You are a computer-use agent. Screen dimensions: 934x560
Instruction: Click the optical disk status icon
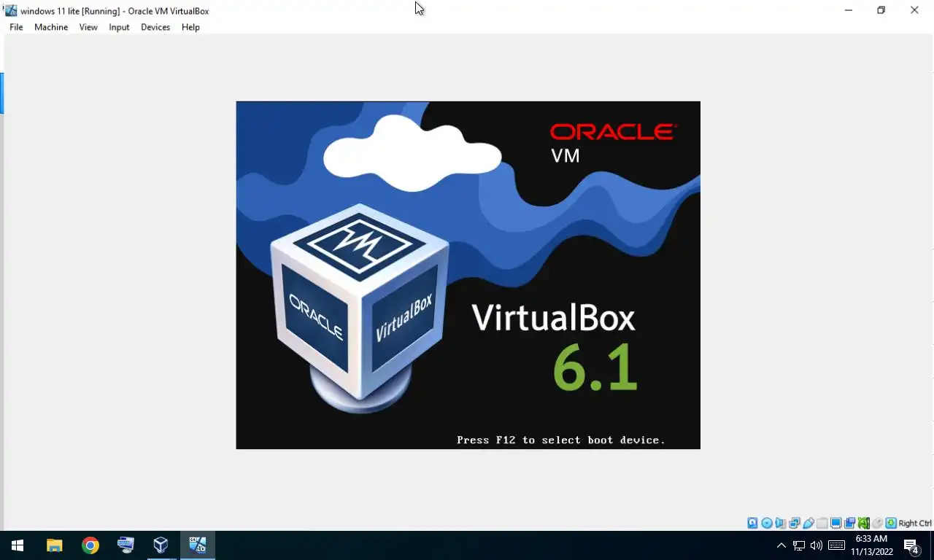767,523
